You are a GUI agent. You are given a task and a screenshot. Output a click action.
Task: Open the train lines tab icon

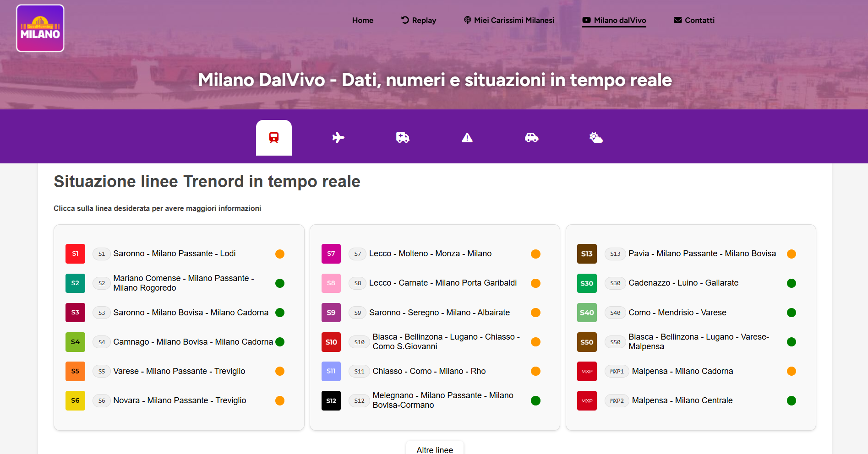tap(273, 137)
